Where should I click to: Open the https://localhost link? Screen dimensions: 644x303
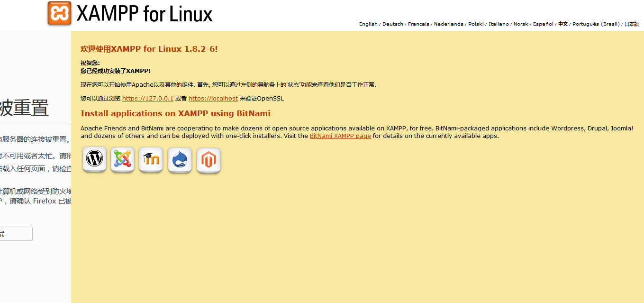click(x=213, y=99)
